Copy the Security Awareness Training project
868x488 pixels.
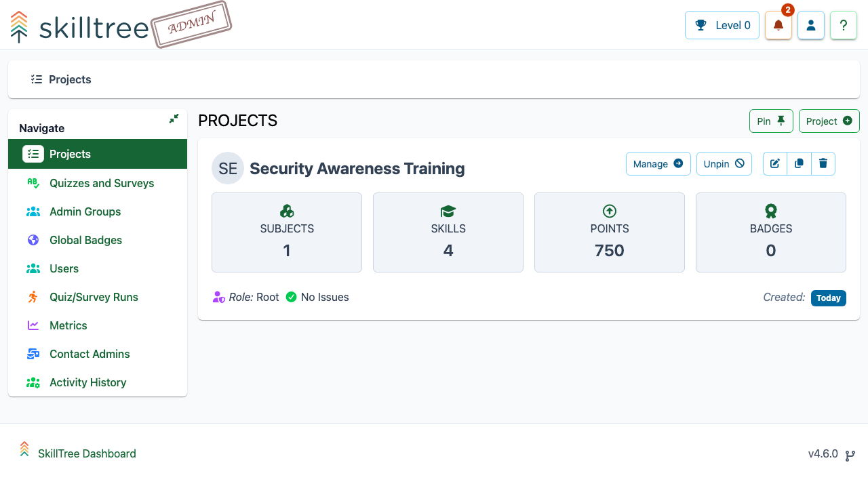(x=799, y=163)
